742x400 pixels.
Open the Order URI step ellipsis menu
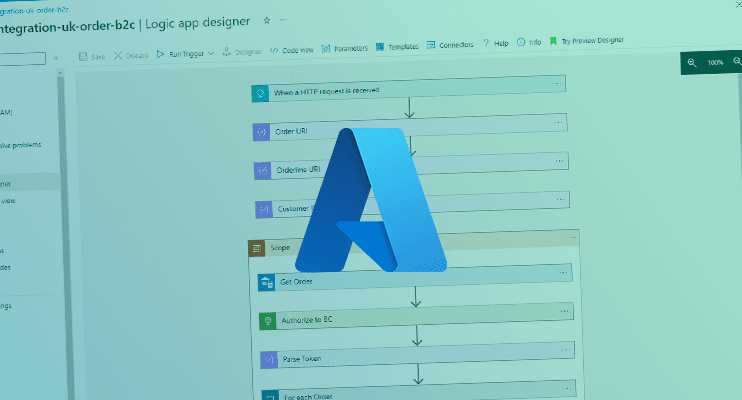[x=558, y=123]
